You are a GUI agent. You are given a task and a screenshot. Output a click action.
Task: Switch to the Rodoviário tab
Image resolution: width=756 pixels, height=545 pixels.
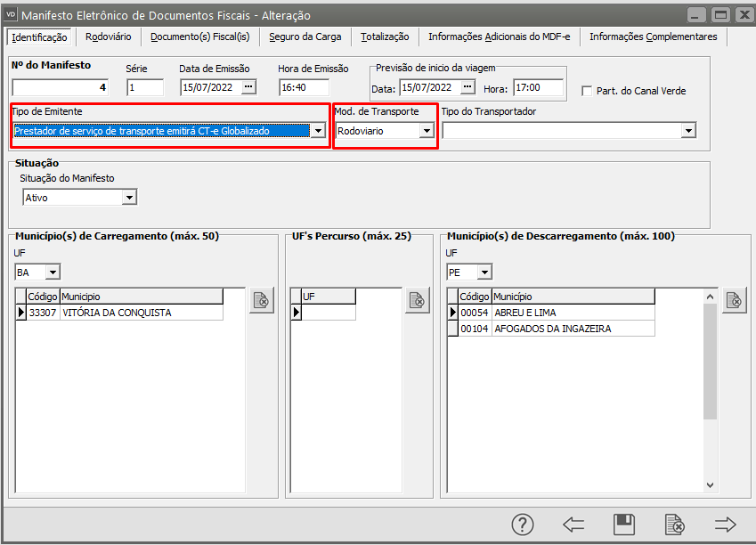[x=109, y=37]
